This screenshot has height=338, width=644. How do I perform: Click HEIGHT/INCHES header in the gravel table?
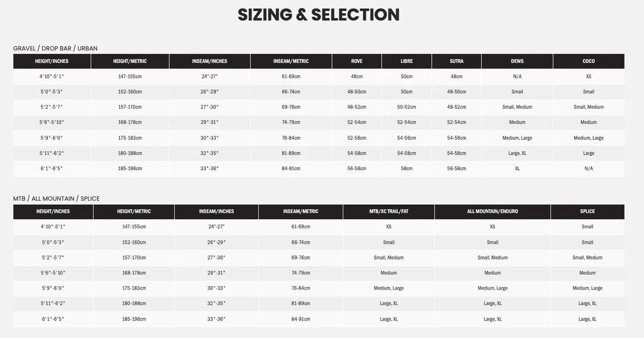(x=52, y=61)
